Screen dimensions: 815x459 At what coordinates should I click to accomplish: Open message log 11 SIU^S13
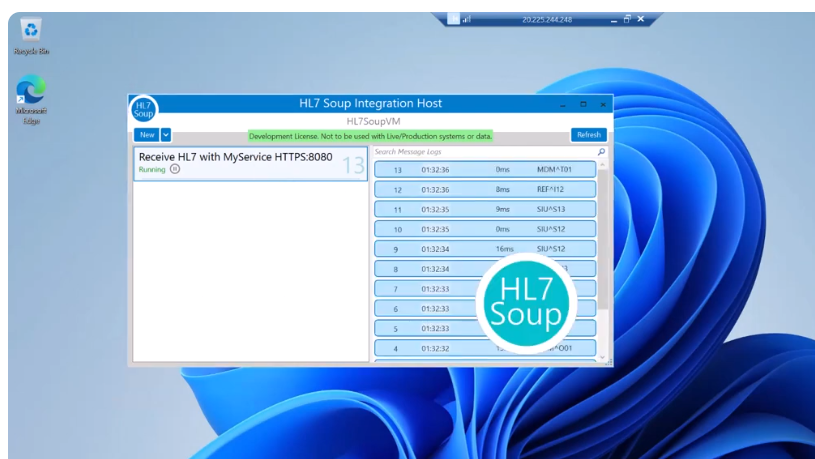(x=485, y=209)
